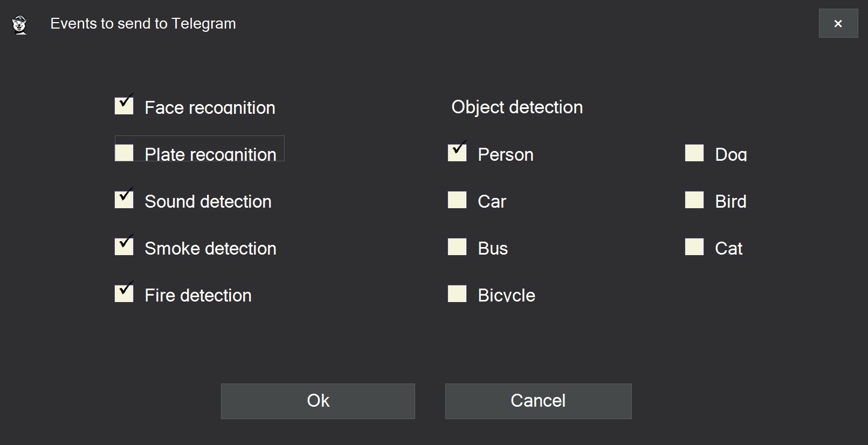
Task: Uncheck the Smoke detection checkbox
Action: coord(124,247)
